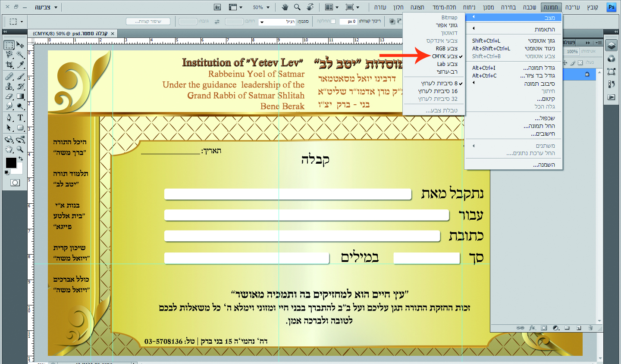Screen dimensions: 621x364
Task: Select the Move tool
Action: point(20,45)
